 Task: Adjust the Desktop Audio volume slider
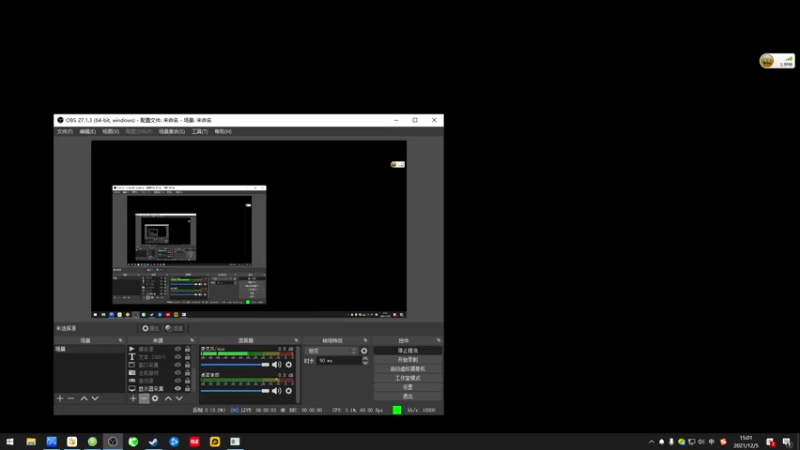[x=235, y=391]
